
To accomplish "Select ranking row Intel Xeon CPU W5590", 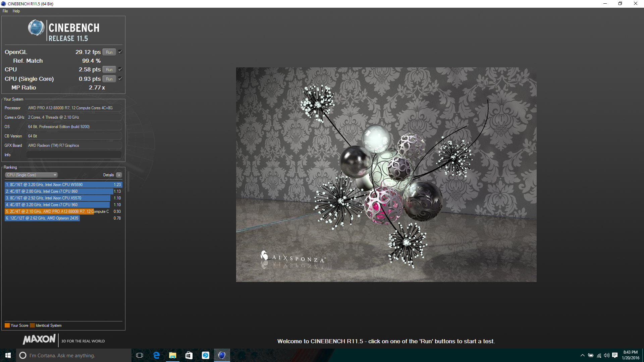I will (x=63, y=185).
